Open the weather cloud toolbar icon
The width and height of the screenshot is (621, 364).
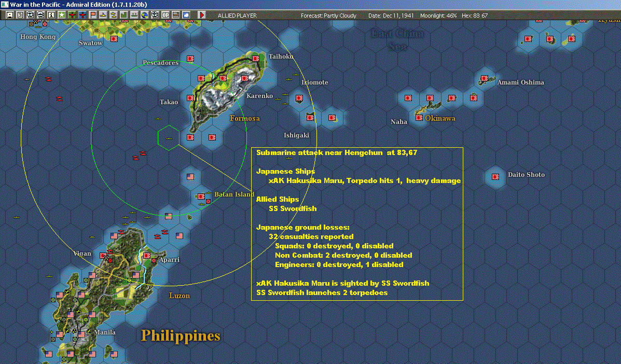pos(186,15)
